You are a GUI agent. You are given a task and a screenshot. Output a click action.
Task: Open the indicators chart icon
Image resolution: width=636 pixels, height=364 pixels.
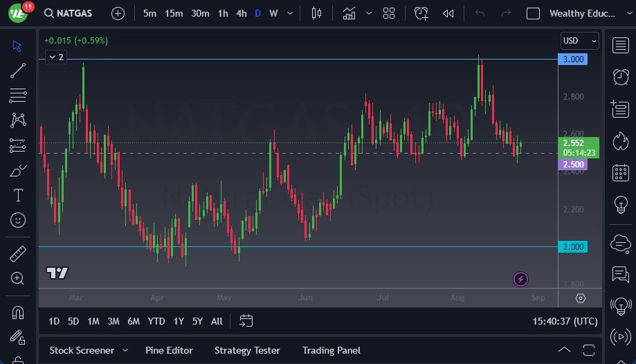tap(349, 13)
